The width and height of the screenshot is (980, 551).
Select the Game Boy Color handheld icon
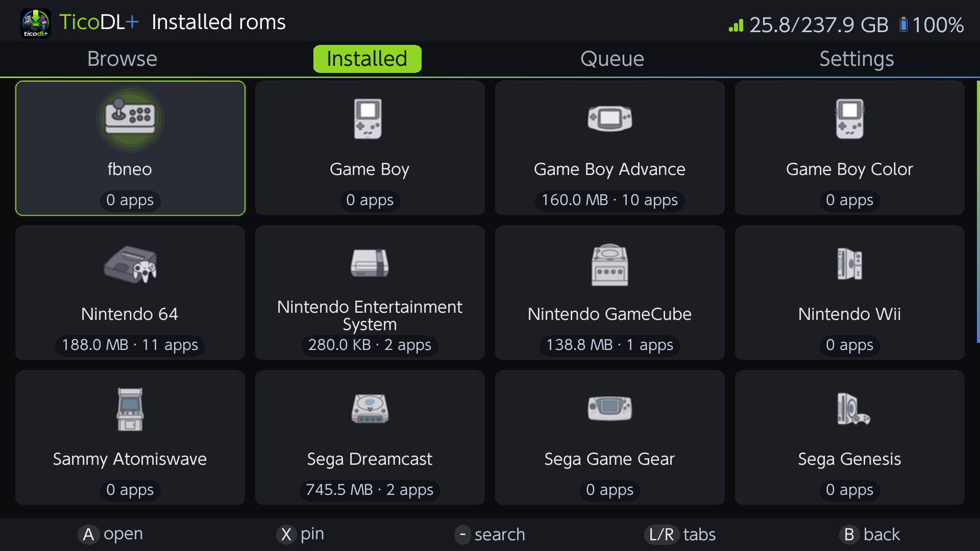click(x=850, y=119)
